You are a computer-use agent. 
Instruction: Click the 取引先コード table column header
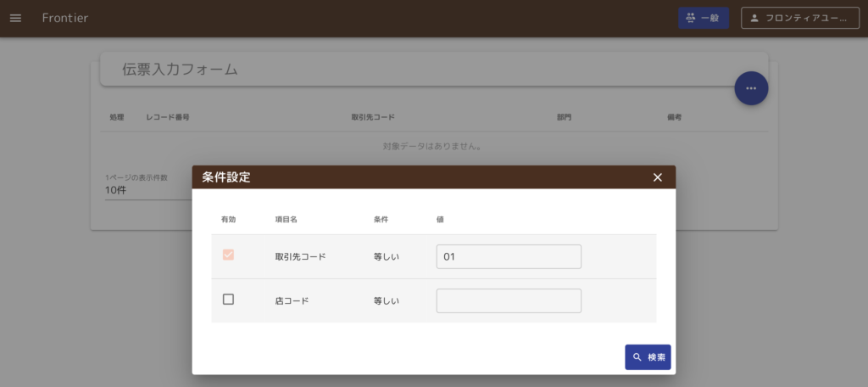coord(373,117)
